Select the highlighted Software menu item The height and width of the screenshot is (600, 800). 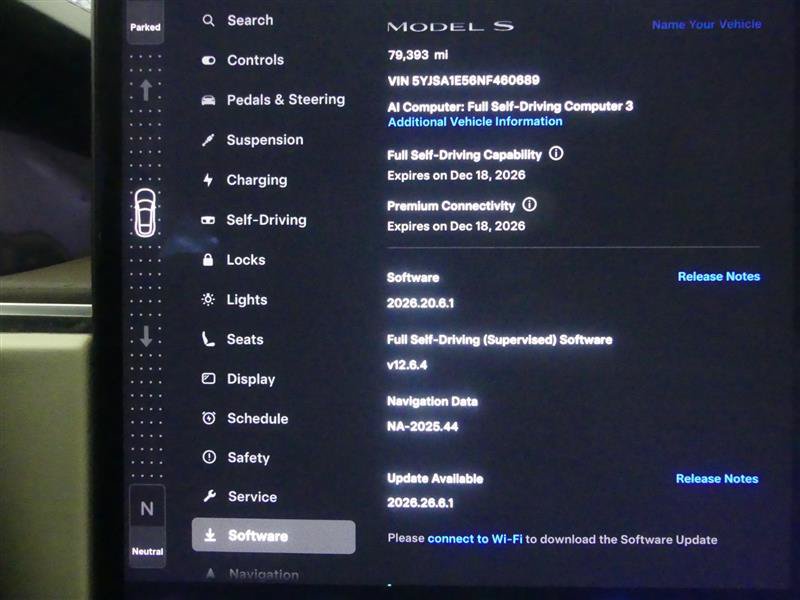click(x=273, y=536)
